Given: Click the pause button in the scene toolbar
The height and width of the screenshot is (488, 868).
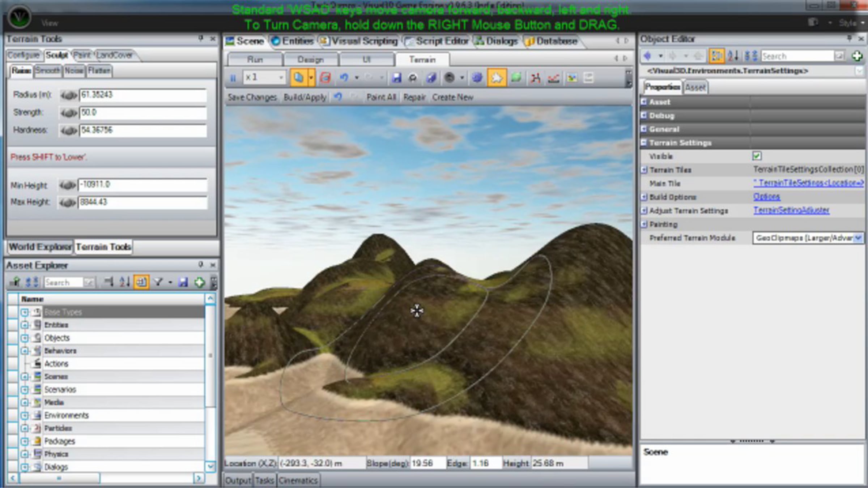Looking at the screenshot, I should (x=233, y=78).
